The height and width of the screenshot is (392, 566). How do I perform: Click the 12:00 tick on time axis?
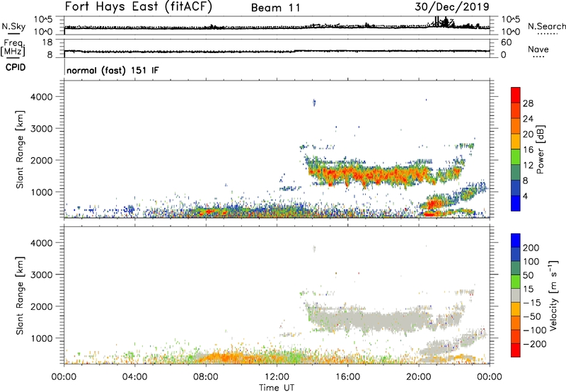277,376
